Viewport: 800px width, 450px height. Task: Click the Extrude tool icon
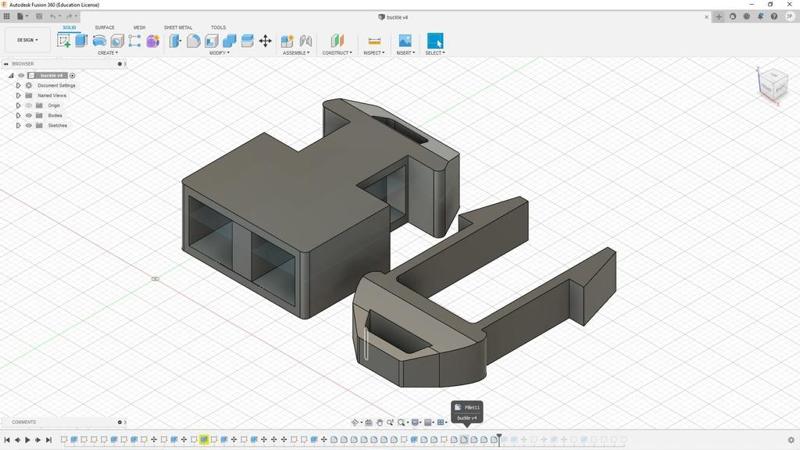click(81, 41)
